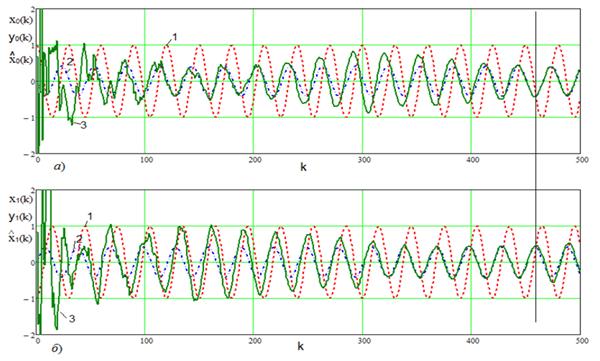Click curve annotation 2 in the top chart

click(x=70, y=62)
